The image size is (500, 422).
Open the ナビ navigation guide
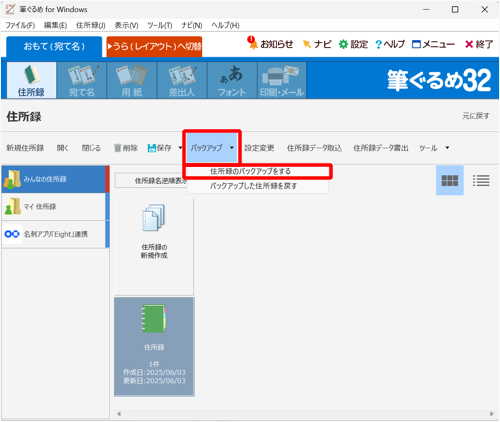click(x=317, y=44)
